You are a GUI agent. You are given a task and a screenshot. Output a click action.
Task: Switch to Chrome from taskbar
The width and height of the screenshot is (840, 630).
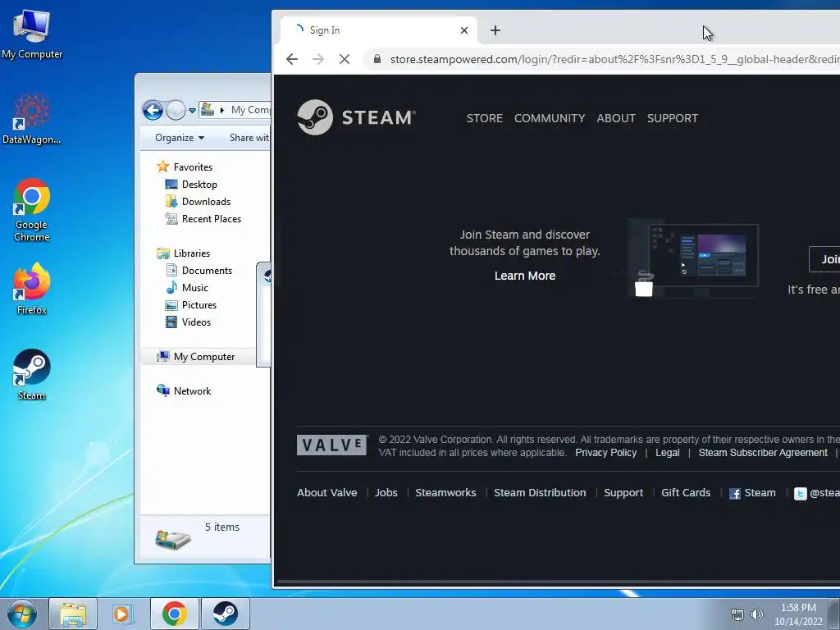click(175, 614)
